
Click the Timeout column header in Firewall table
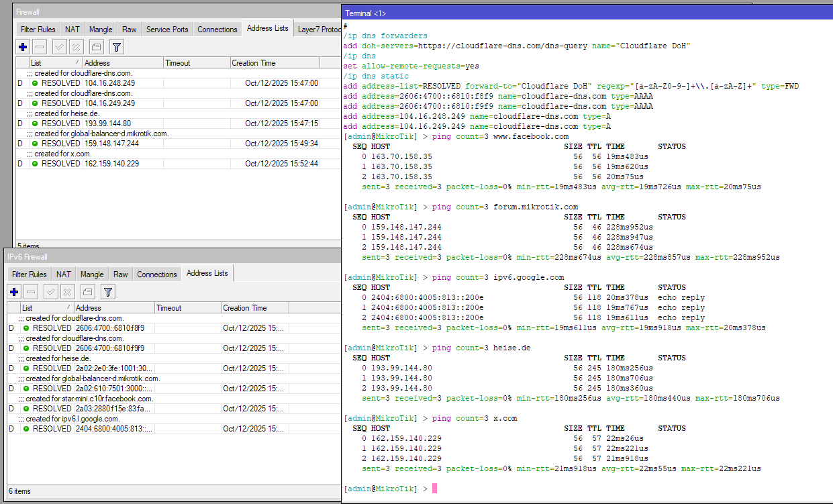(195, 63)
